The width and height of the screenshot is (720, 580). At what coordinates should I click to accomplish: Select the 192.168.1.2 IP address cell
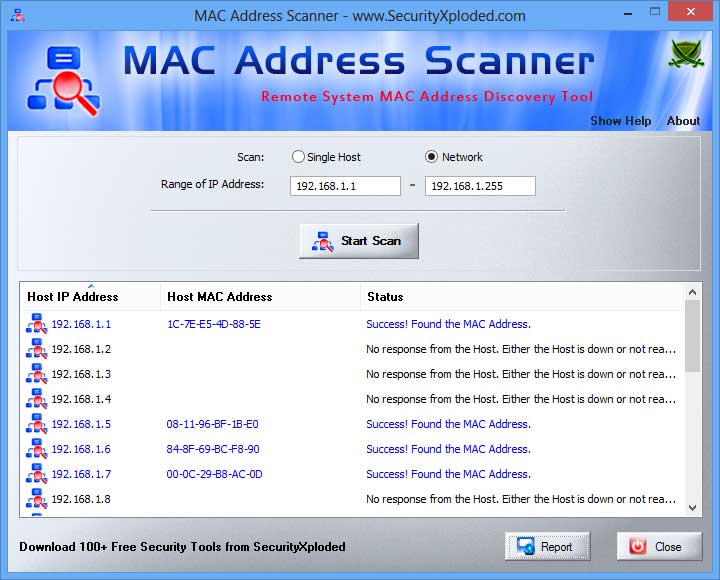coord(81,349)
